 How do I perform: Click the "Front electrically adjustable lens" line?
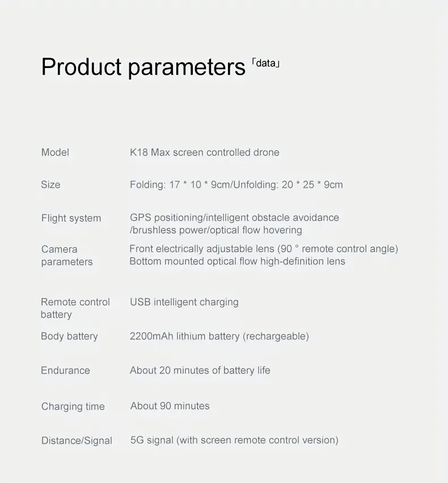(x=264, y=249)
